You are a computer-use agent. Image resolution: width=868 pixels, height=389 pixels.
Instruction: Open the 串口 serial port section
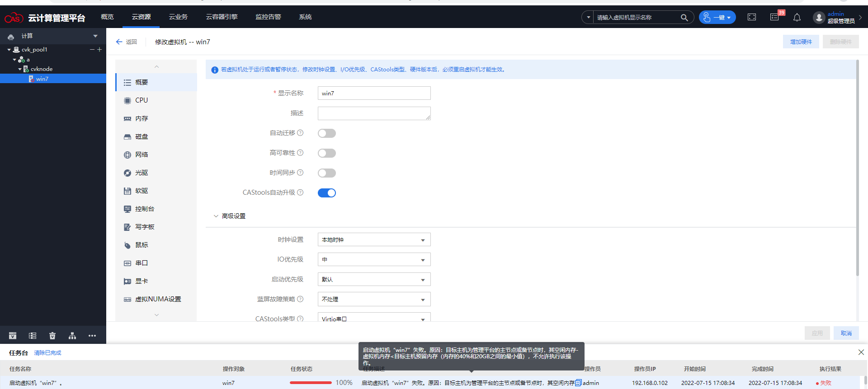(x=156, y=263)
